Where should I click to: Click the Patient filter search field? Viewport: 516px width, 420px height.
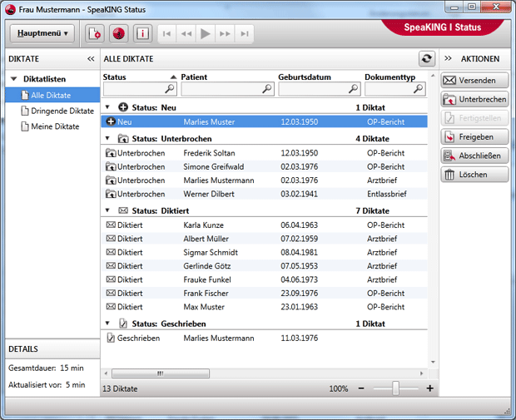point(222,88)
